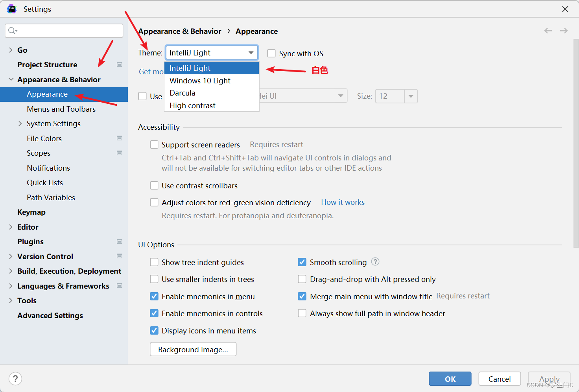Open the help question mark button
Viewport: 579px width, 392px height.
(15, 379)
